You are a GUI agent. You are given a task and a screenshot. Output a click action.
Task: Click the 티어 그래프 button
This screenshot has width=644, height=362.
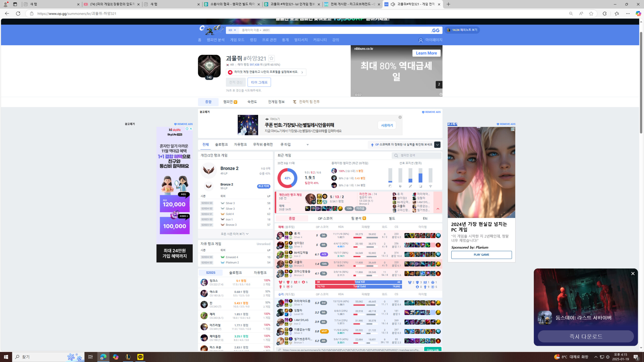coord(259,82)
